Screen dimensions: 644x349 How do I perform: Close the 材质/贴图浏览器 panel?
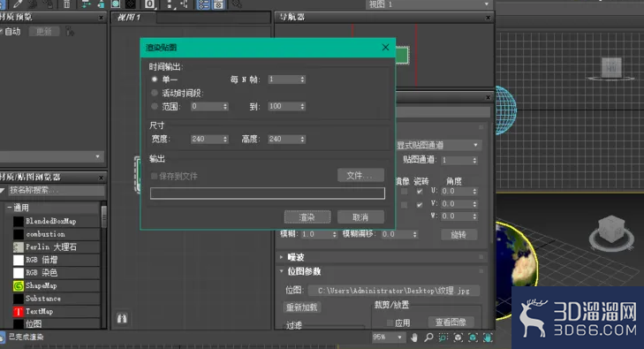coord(101,178)
